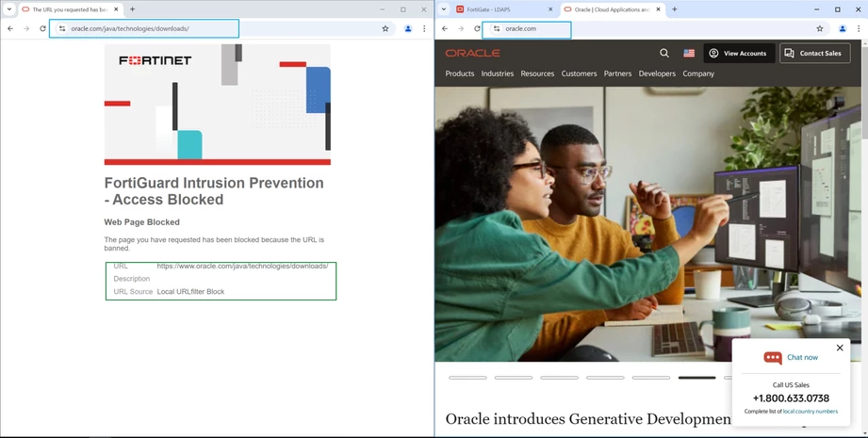Open the Resources menu
This screenshot has height=438, width=868.
(x=537, y=73)
